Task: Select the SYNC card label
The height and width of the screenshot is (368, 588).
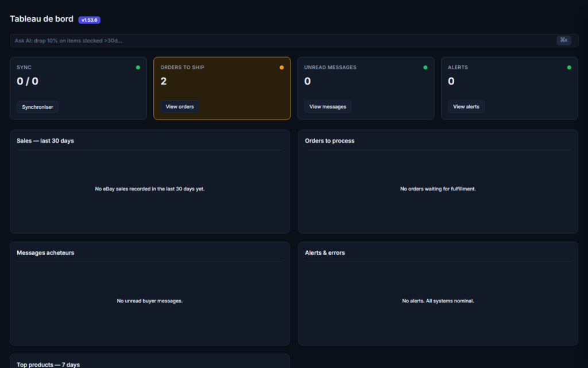Action: point(24,68)
